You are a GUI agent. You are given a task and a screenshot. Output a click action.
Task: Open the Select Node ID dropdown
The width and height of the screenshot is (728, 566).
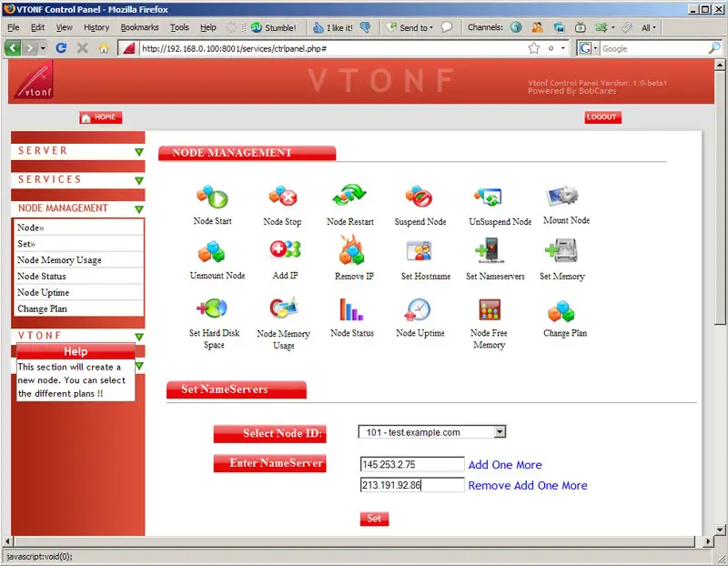tap(431, 432)
